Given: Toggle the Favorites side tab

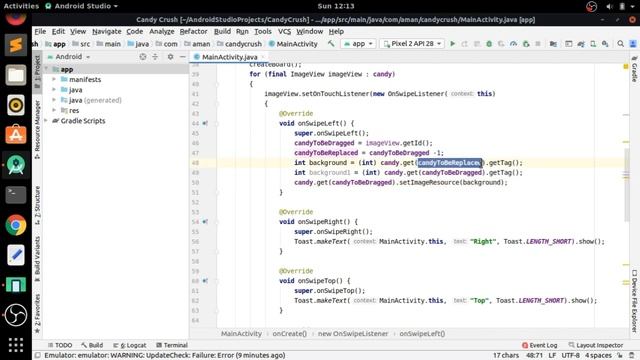Looking at the screenshot, I should tap(37, 313).
